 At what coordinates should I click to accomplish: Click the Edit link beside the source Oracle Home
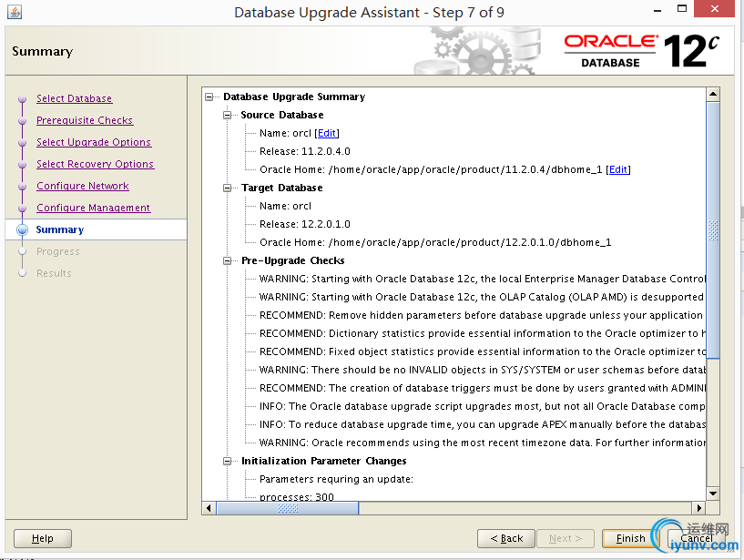[x=618, y=170]
